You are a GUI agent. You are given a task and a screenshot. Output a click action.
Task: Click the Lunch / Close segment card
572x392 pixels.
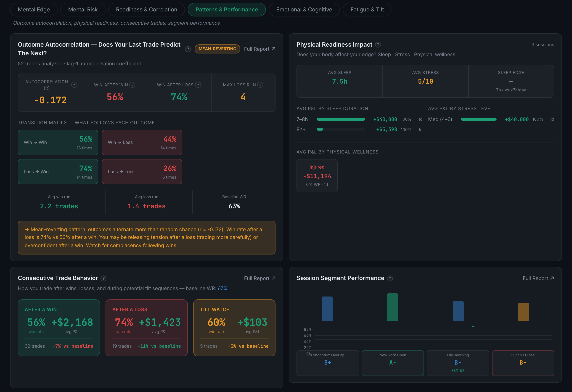click(523, 363)
